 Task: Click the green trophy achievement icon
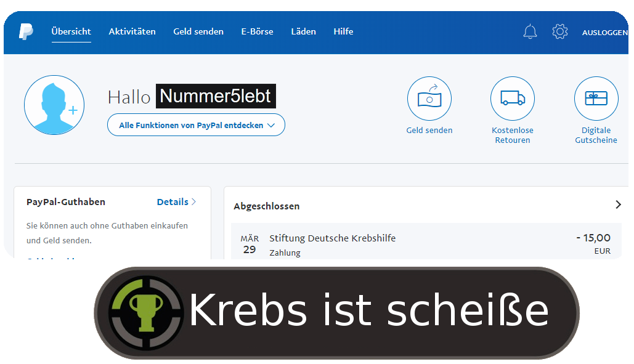[x=145, y=313]
